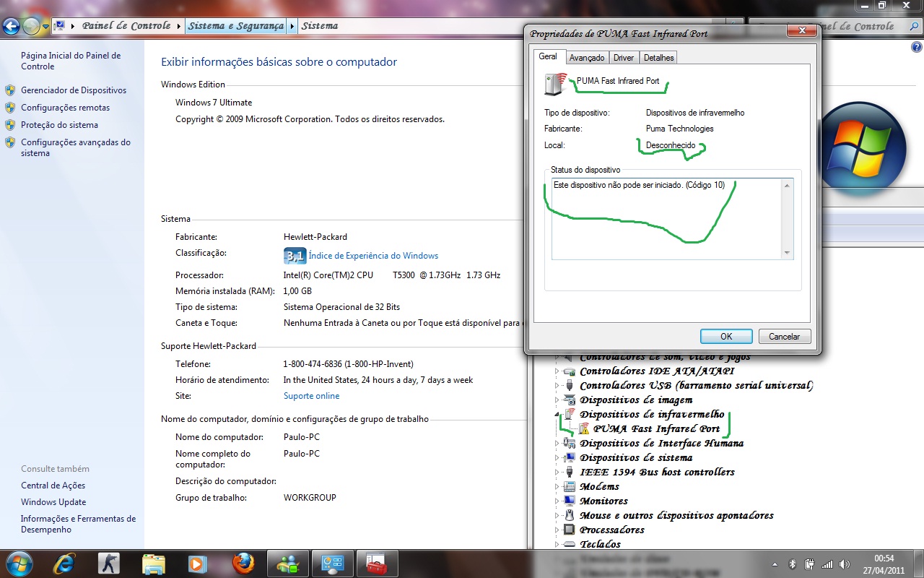Click the Painel de Controle breadcrumb
Viewport: 924px width, 578px height.
(126, 26)
